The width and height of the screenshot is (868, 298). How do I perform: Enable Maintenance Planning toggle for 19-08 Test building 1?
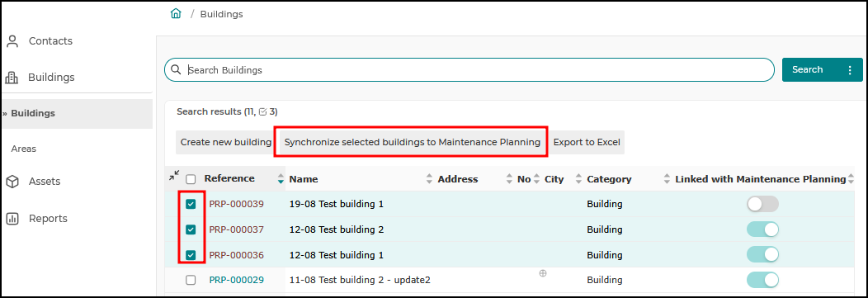point(762,204)
